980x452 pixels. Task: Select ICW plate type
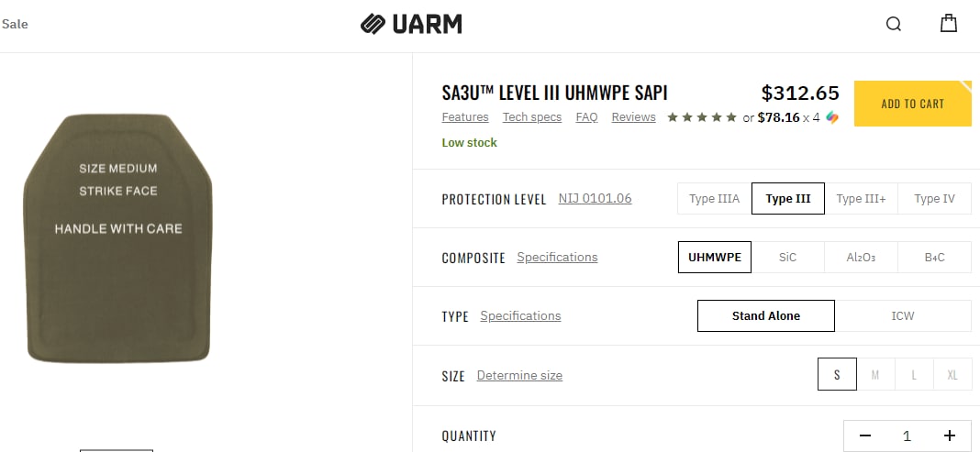[x=903, y=316]
